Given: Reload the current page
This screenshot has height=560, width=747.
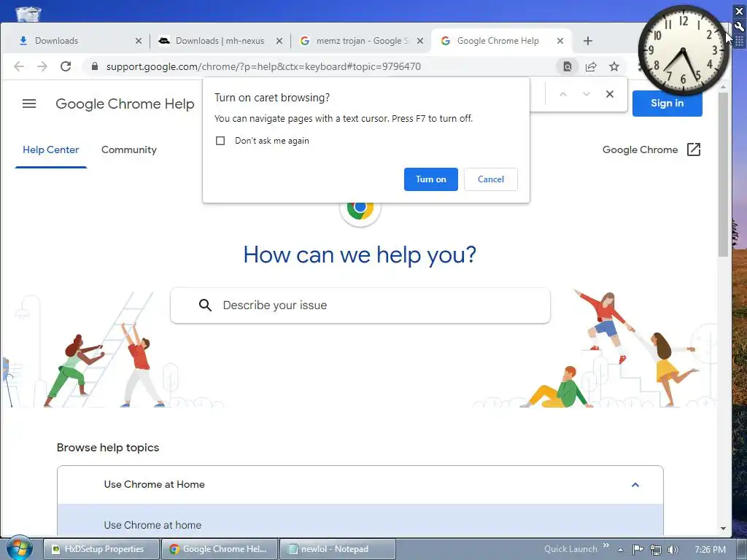Looking at the screenshot, I should coord(66,66).
